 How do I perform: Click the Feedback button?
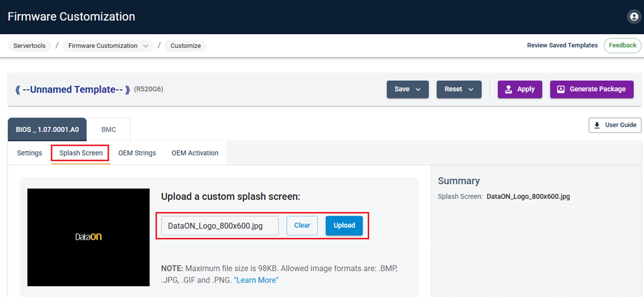622,45
